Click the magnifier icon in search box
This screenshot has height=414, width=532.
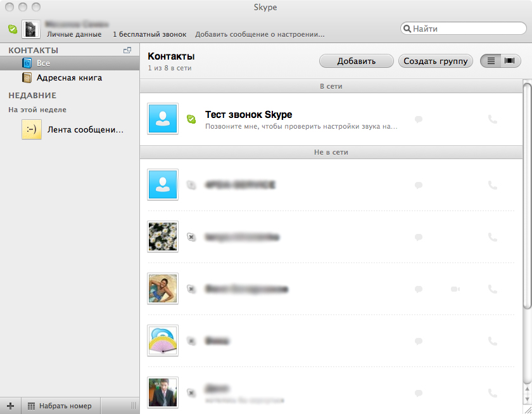tap(407, 29)
